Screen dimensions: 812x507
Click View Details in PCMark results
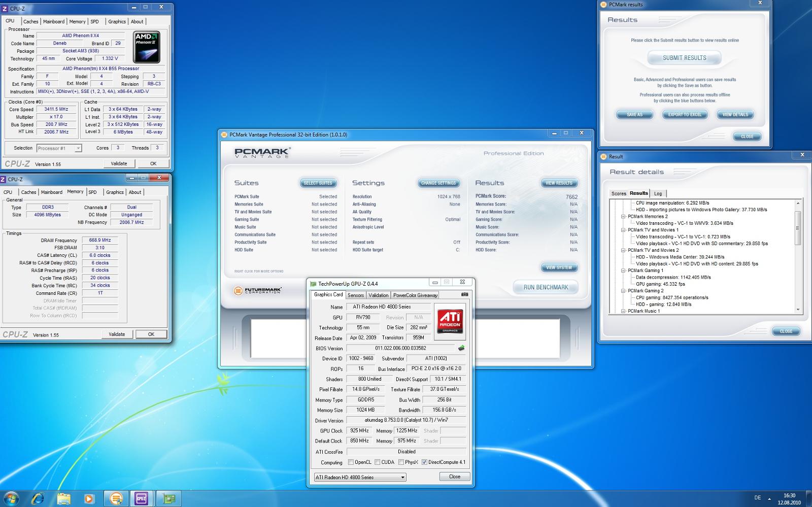(735, 115)
